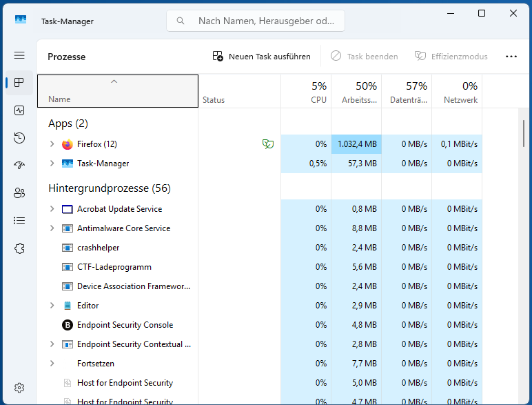
Task: Open the three-dot more options menu
Action: click(511, 57)
